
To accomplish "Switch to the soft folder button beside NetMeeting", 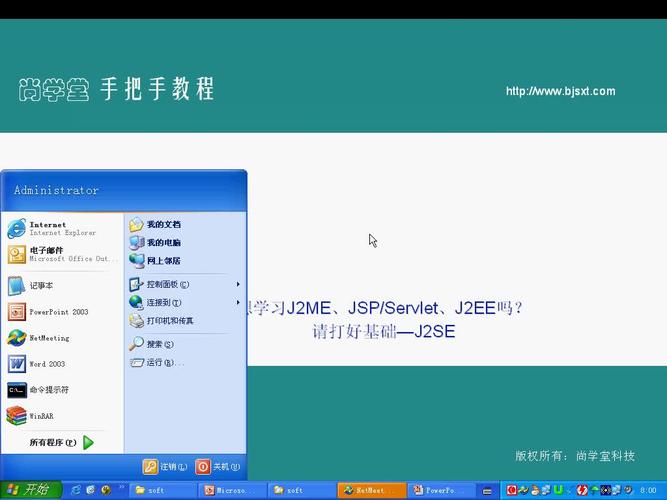I will click(302, 490).
